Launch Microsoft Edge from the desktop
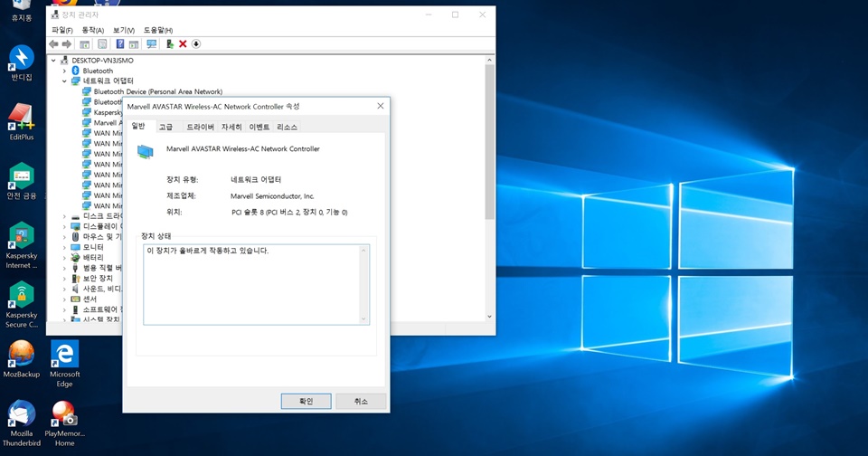The height and width of the screenshot is (456, 868). pos(65,363)
